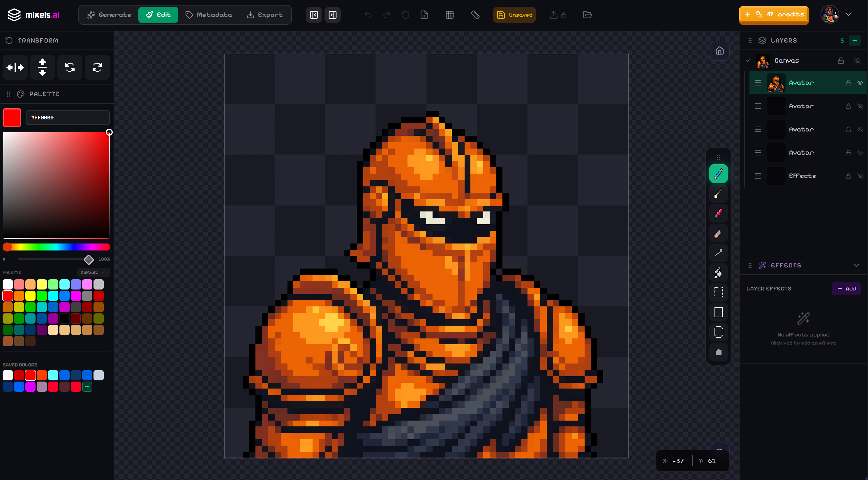Pick the Paint Bucket fill tool
Viewport: 868px width, 480px height.
[x=718, y=273]
